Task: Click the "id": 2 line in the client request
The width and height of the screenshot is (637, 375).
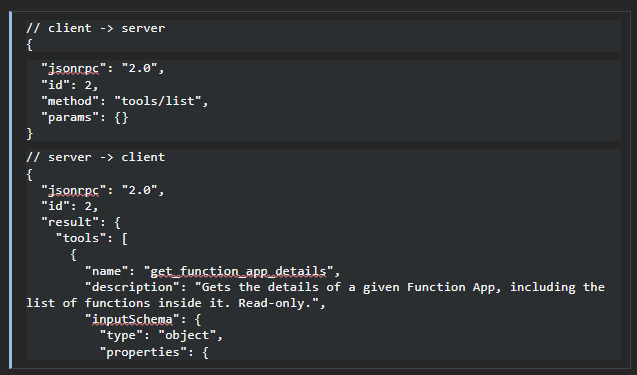Action: coord(69,85)
